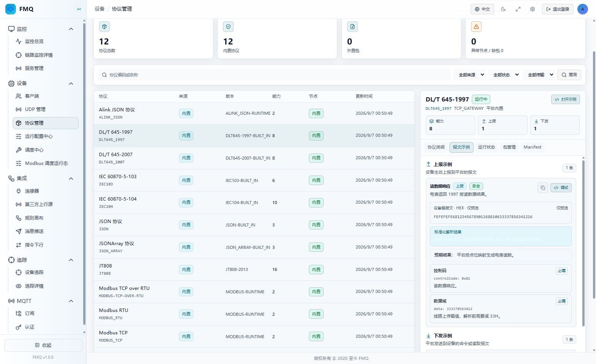596x364 pixels.
Task: Click the detail panel vertical scrollbar
Action: pyautogui.click(x=583, y=243)
